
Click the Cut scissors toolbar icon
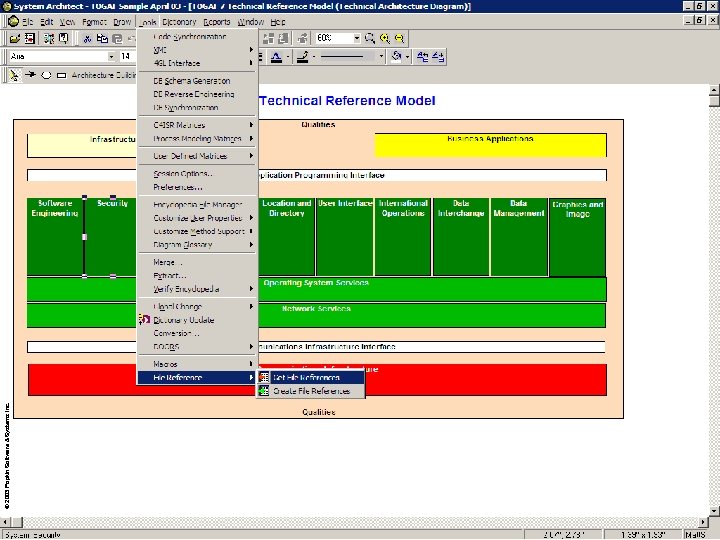pos(87,38)
